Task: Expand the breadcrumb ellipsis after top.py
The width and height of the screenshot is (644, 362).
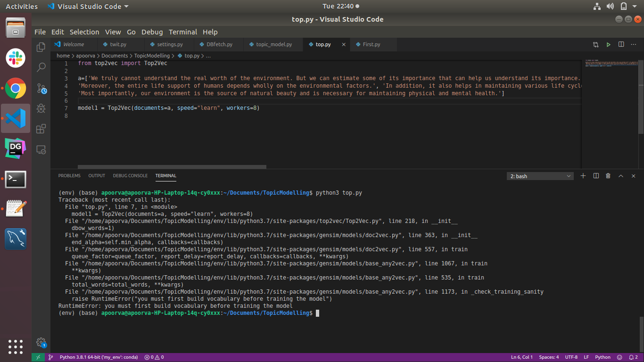Action: tap(208, 56)
